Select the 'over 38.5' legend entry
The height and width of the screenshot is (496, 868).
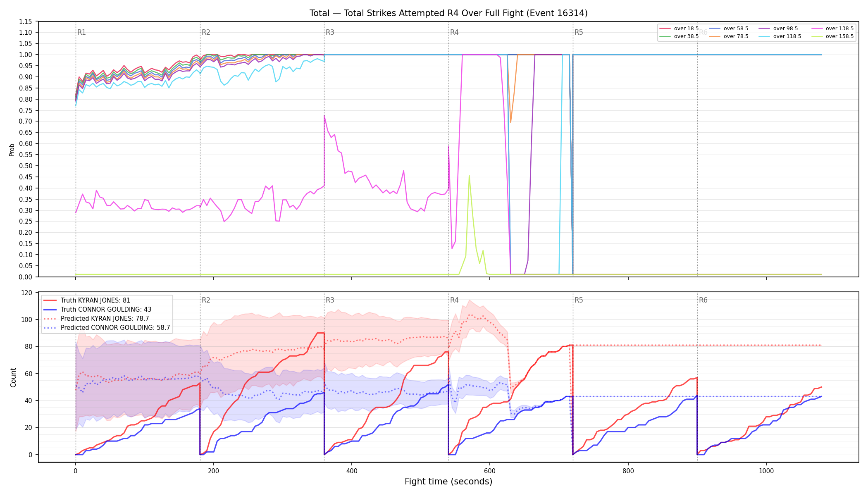tap(679, 36)
